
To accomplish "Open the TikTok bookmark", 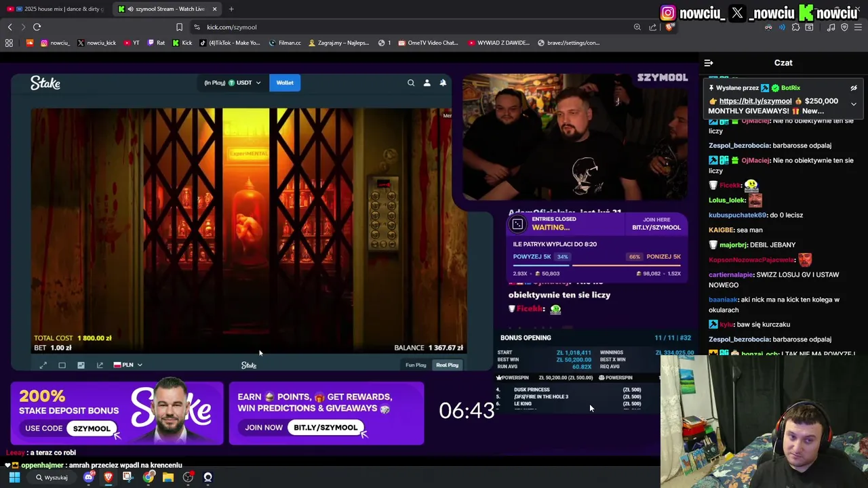I will pyautogui.click(x=229, y=43).
